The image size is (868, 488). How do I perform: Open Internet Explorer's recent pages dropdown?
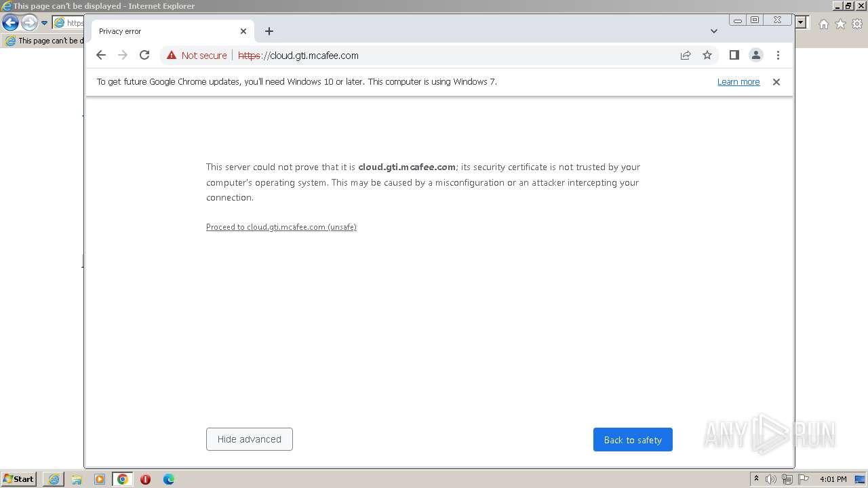[44, 22]
